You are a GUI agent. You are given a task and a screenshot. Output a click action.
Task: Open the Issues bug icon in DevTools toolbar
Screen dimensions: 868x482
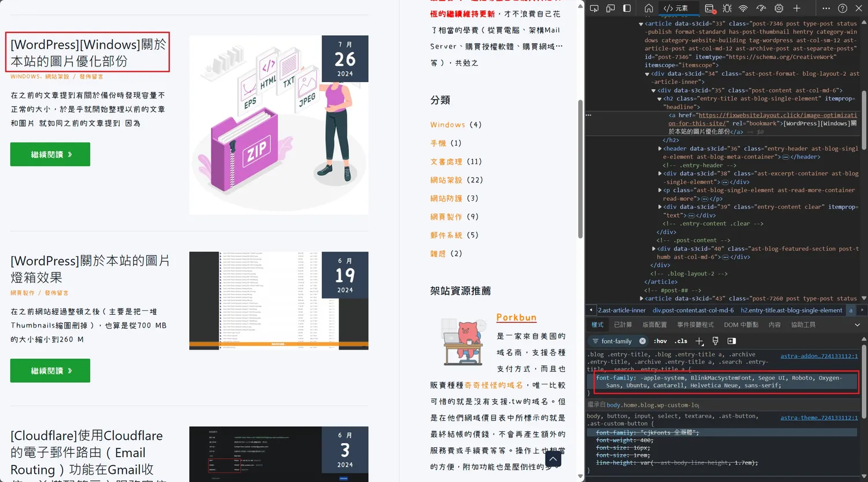[727, 8]
